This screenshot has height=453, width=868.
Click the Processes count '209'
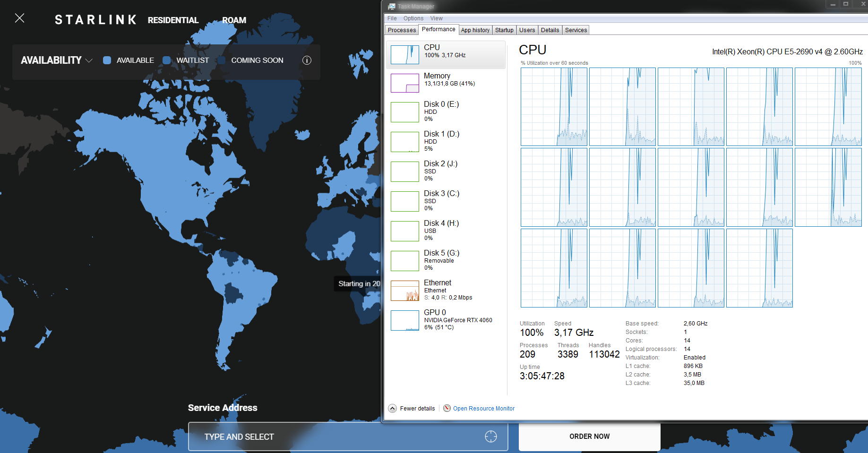(527, 354)
